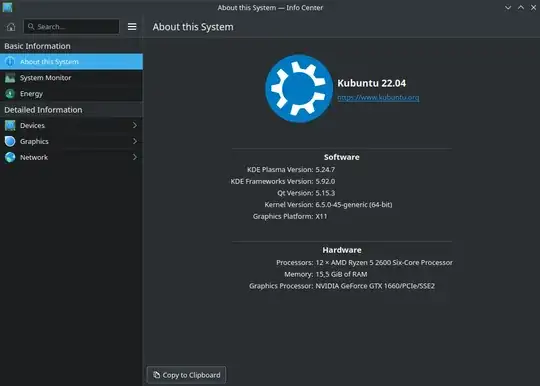The image size is (540, 386).
Task: Maximize the Info Center window
Action: tap(521, 7)
